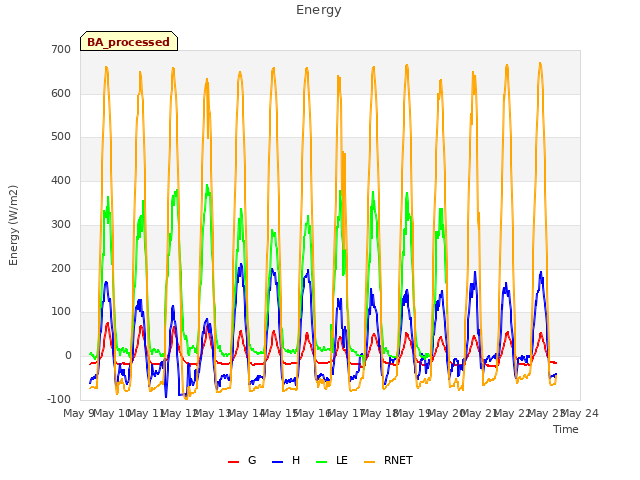The height and width of the screenshot is (480, 640).
Task: Click the 0 y-axis tick label
Action: 68,356
